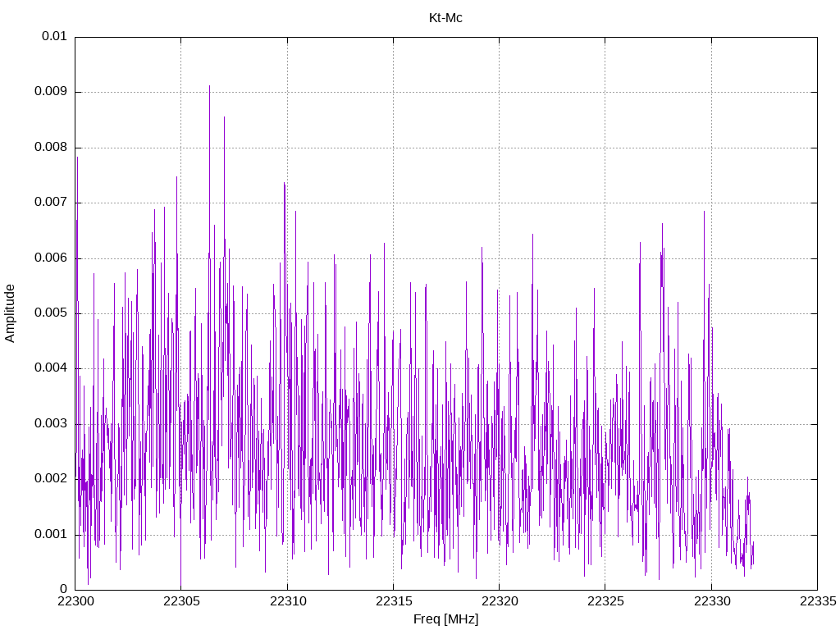The image size is (840, 630).
Task: Click the 0.008 y-axis tick label
Action: coord(51,148)
